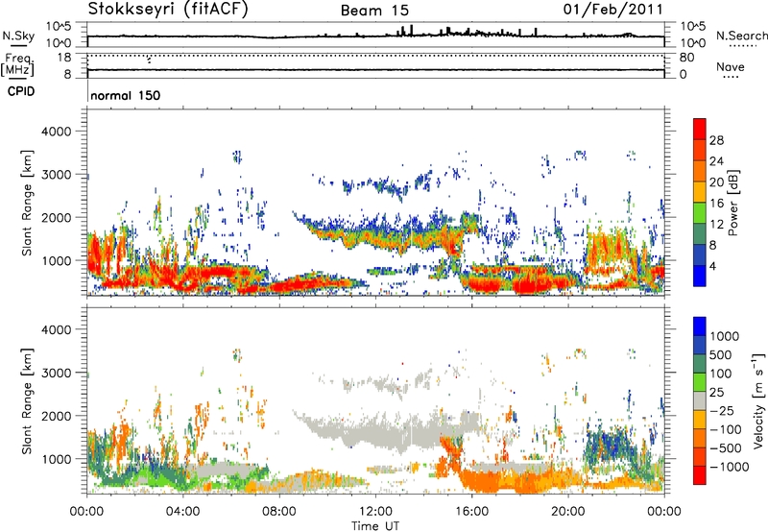Select the 'Beam 15' heading
The image size is (768, 532).
pos(374,11)
